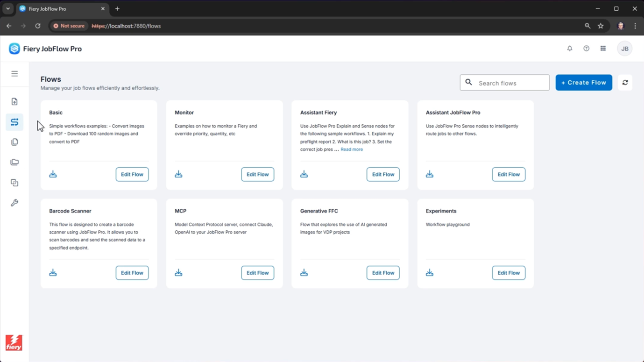
Task: Click Edit Flow for Generative FFC
Action: pyautogui.click(x=382, y=273)
